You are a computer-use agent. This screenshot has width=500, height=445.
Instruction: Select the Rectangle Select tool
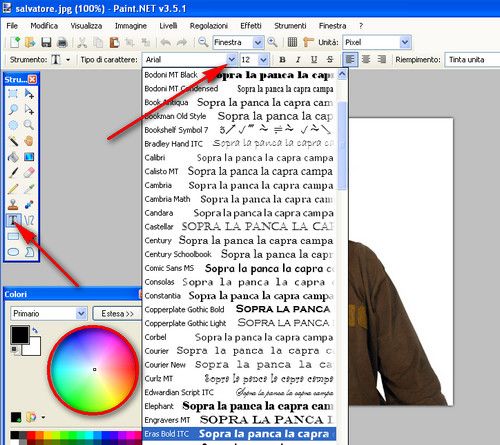[13, 94]
